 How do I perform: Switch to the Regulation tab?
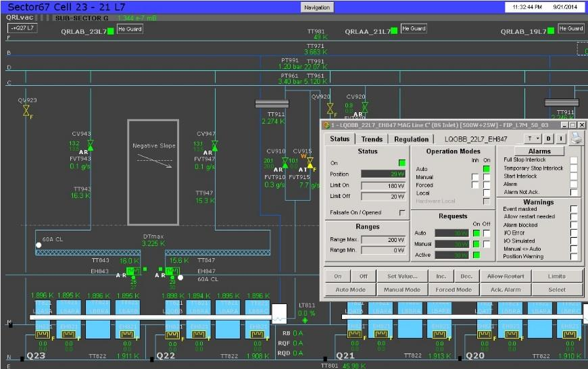(x=411, y=139)
